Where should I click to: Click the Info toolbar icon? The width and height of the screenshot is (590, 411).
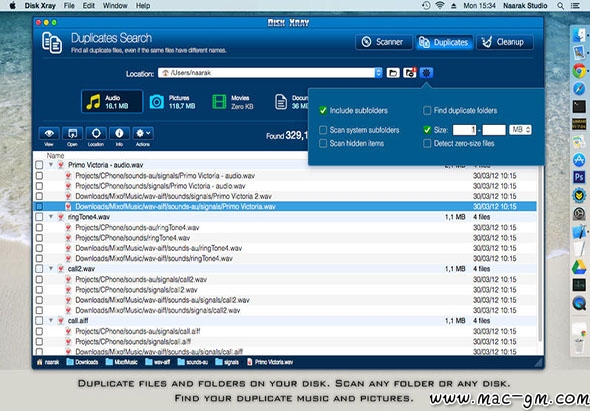tap(119, 133)
